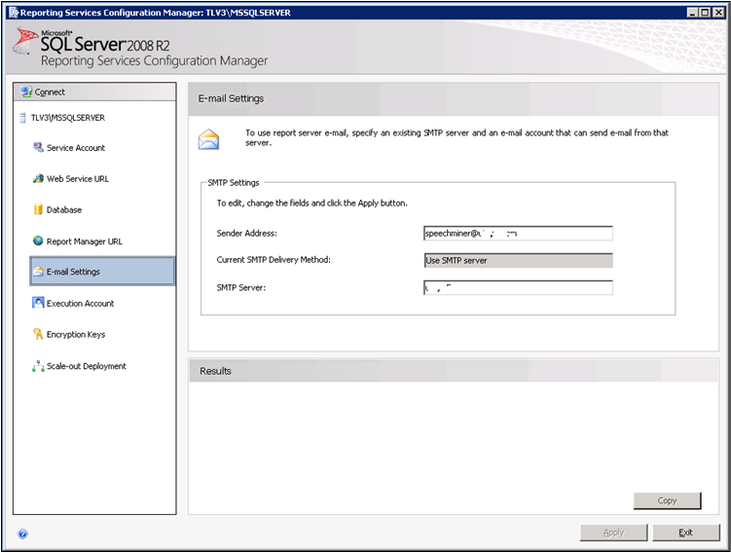Open the Execution Account page
This screenshot has height=553, width=731.
click(x=80, y=304)
